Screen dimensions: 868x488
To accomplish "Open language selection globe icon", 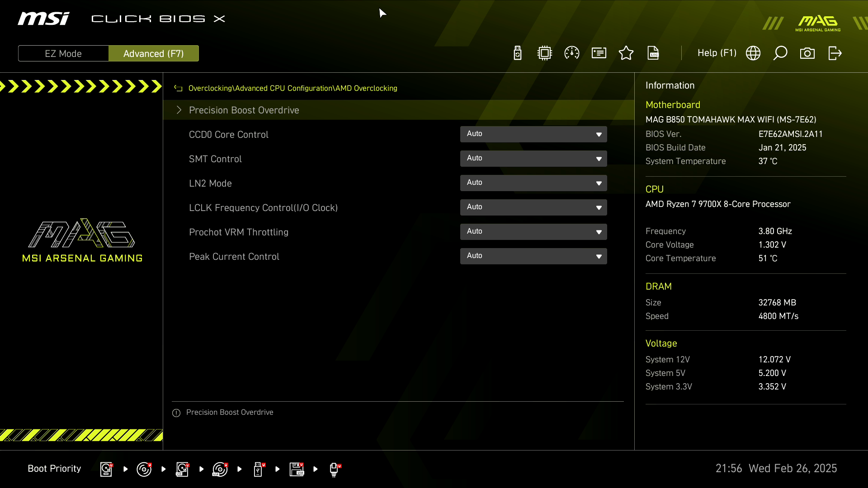I will 753,53.
